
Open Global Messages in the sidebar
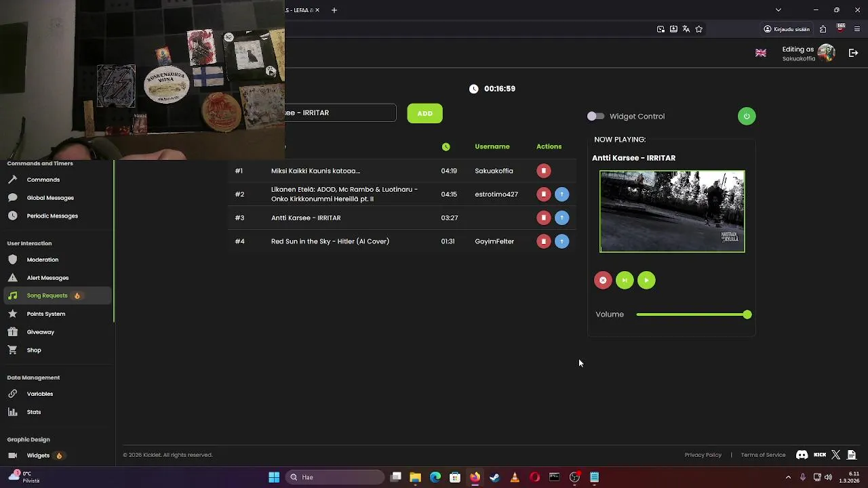click(50, 198)
